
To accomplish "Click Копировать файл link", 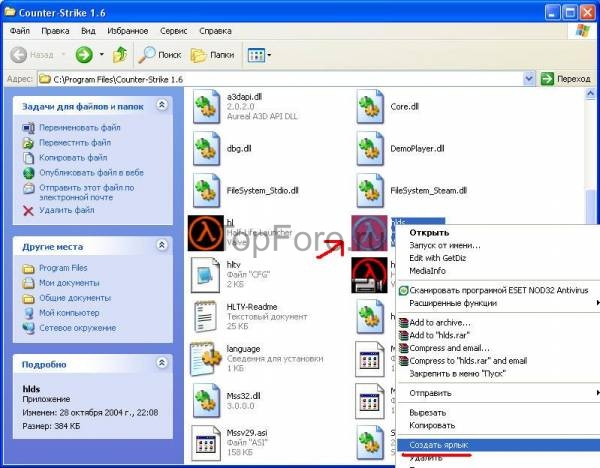I will (x=73, y=157).
